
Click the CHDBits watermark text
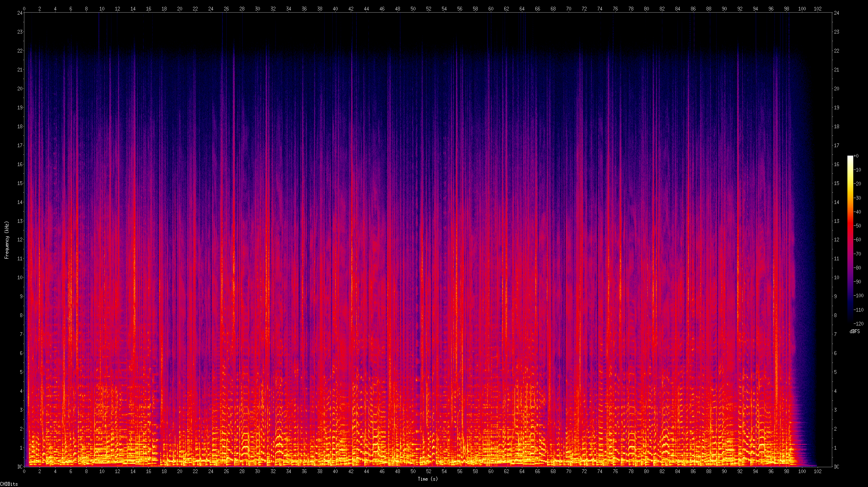9,484
